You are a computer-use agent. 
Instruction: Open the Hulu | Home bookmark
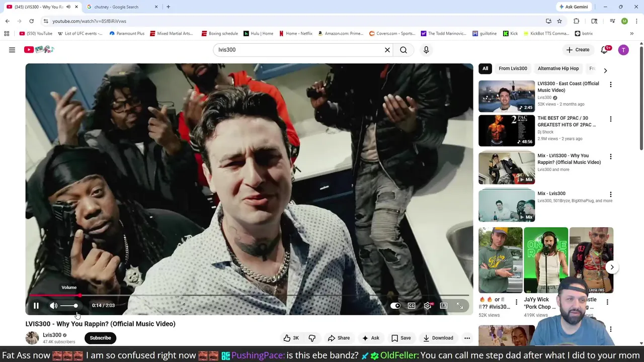258,34
